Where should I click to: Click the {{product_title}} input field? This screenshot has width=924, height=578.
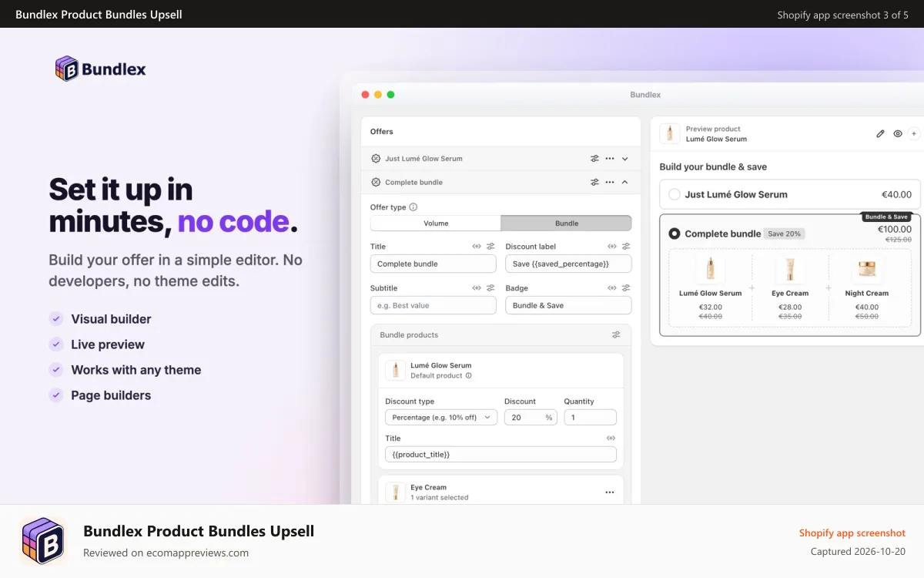[x=501, y=455]
